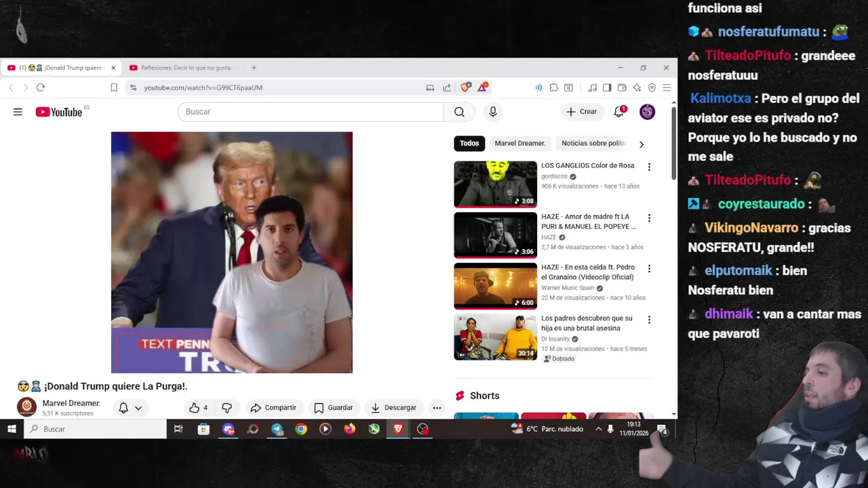Open HAZE En esta celda thumbnail
The image size is (868, 488).
[x=495, y=285]
